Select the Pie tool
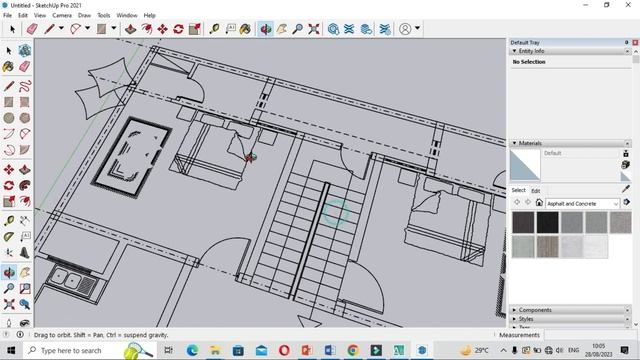Screen dimensions: 640x360 coord(24,150)
